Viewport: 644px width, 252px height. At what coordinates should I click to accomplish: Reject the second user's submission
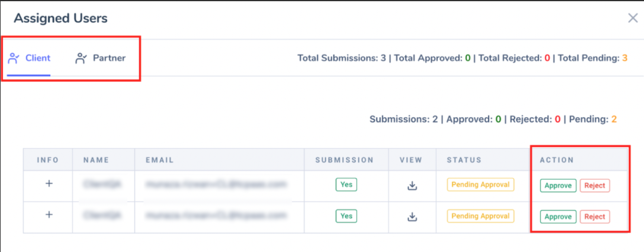595,217
